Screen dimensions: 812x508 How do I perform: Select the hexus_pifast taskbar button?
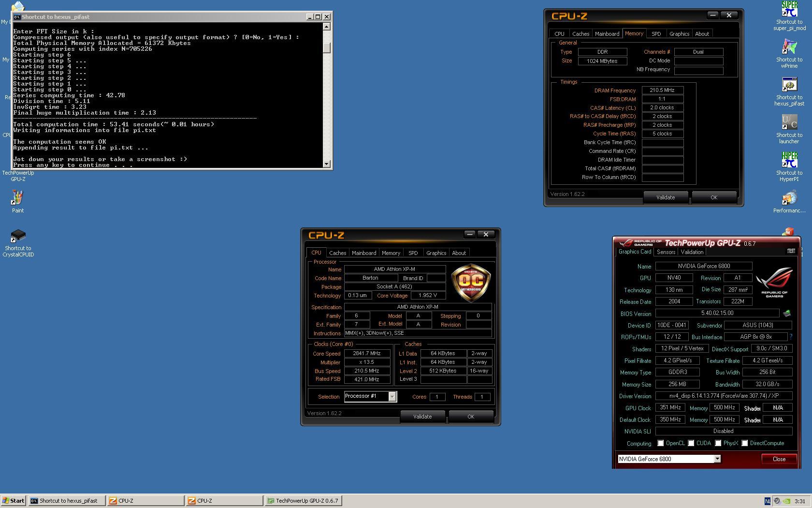[67, 501]
